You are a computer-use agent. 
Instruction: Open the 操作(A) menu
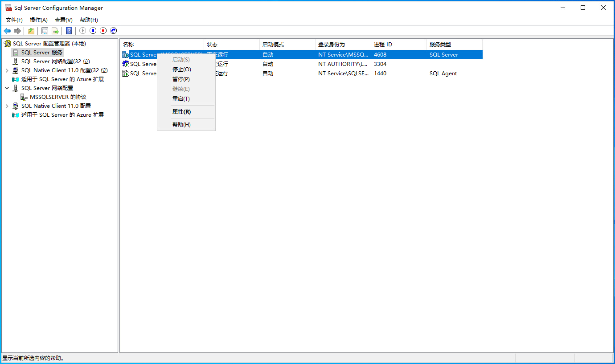click(x=39, y=20)
